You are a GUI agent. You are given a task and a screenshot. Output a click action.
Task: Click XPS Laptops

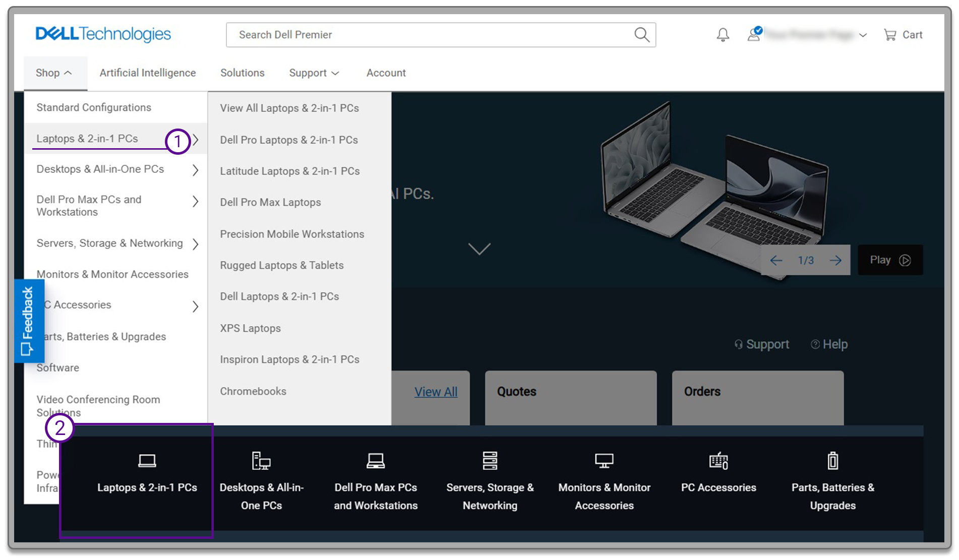(x=250, y=329)
